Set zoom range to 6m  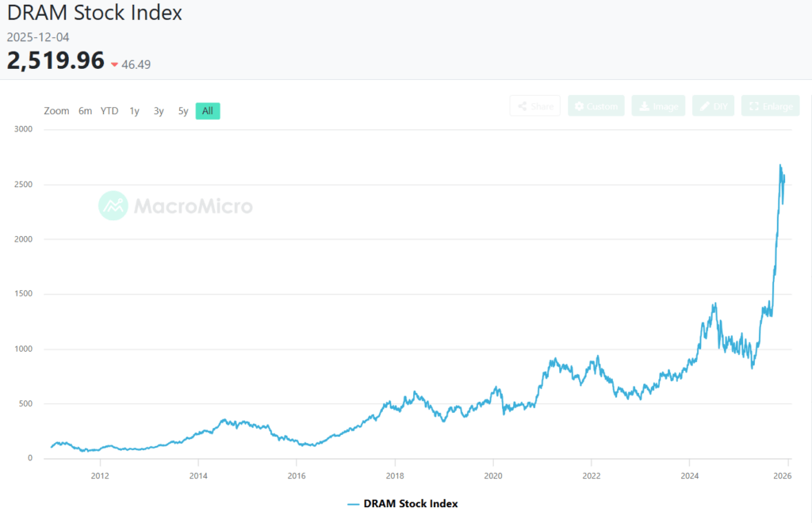coord(85,111)
